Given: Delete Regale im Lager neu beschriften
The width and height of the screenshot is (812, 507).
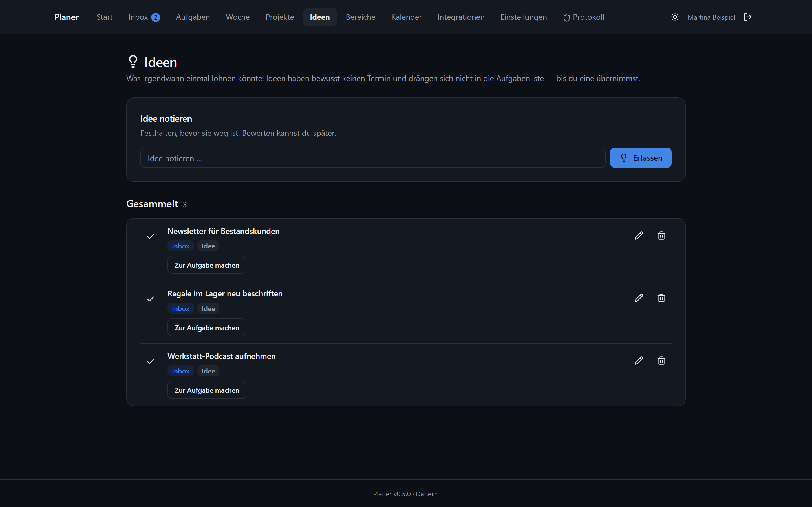Looking at the screenshot, I should 661,298.
